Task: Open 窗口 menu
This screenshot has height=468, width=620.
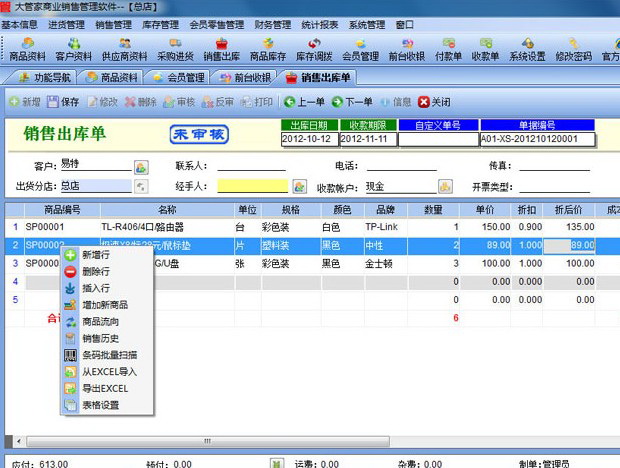Action: point(405,25)
